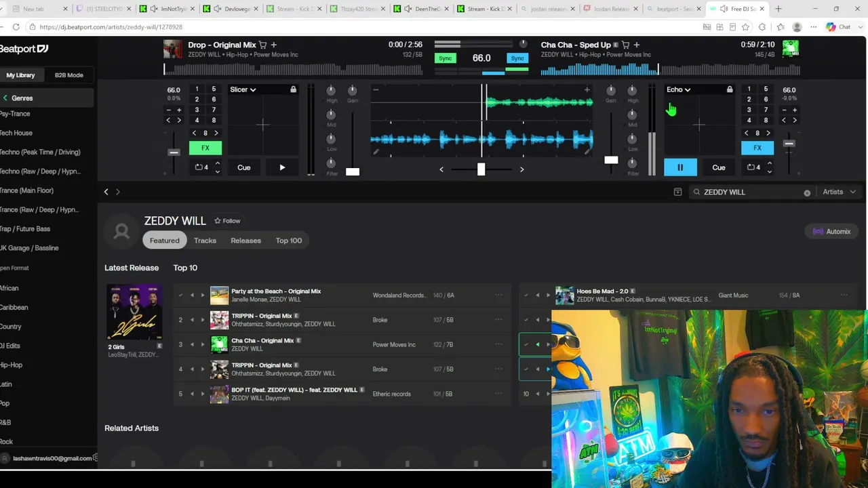This screenshot has width=868, height=488.
Task: Switch to the Tracks tab
Action: coord(205,241)
